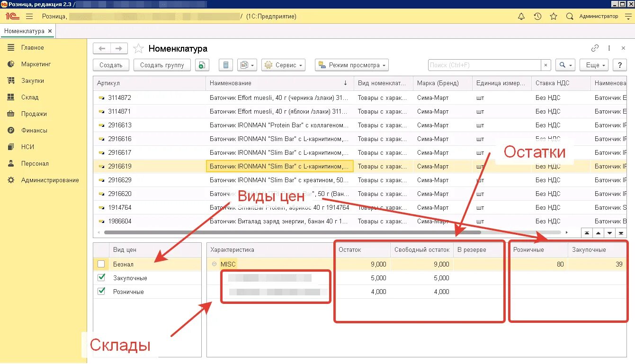Open the Главное section

tap(33, 48)
